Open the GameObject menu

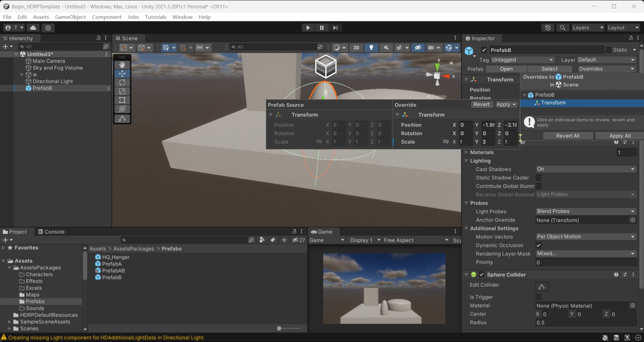point(71,17)
